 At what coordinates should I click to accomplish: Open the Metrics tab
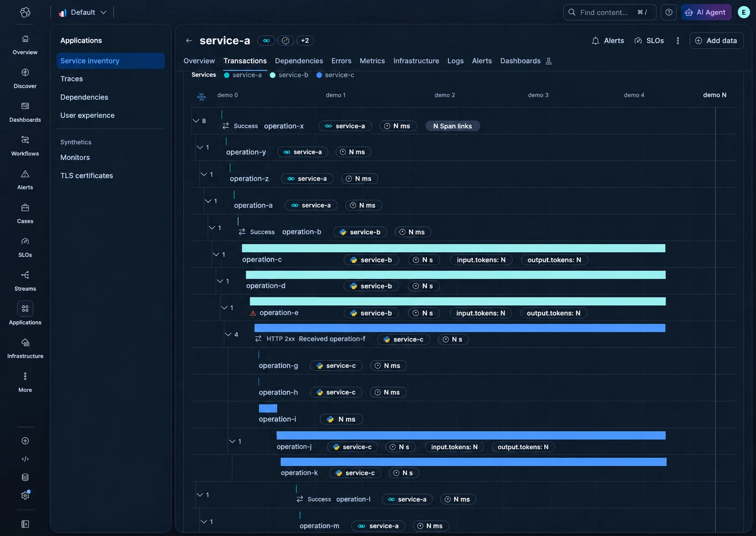tap(372, 61)
